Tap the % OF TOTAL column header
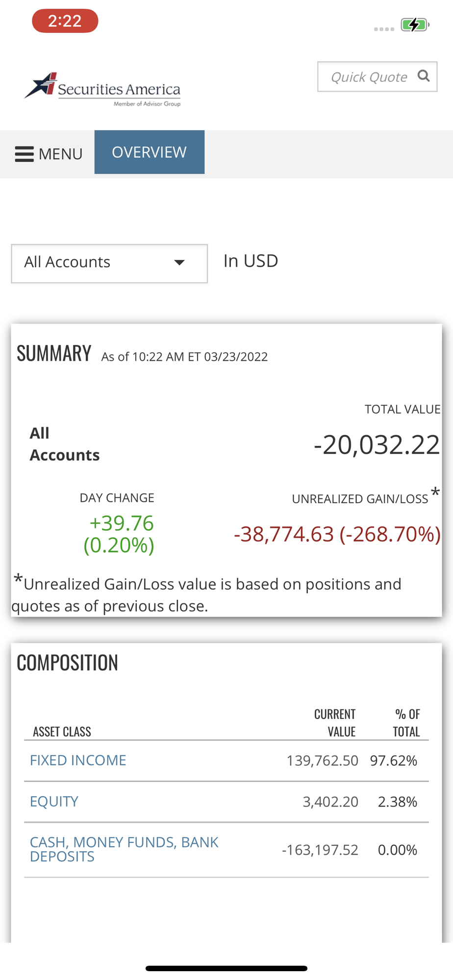The height and width of the screenshot is (980, 453). 406,723
